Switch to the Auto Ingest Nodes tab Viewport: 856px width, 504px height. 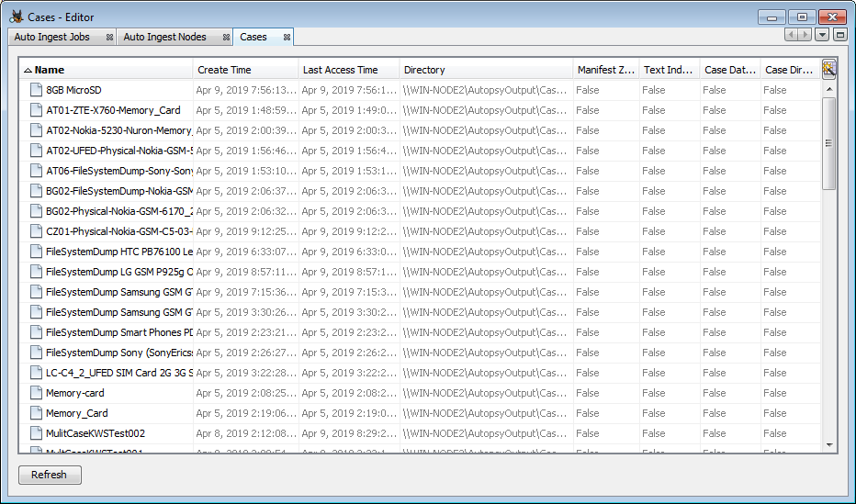tap(165, 38)
